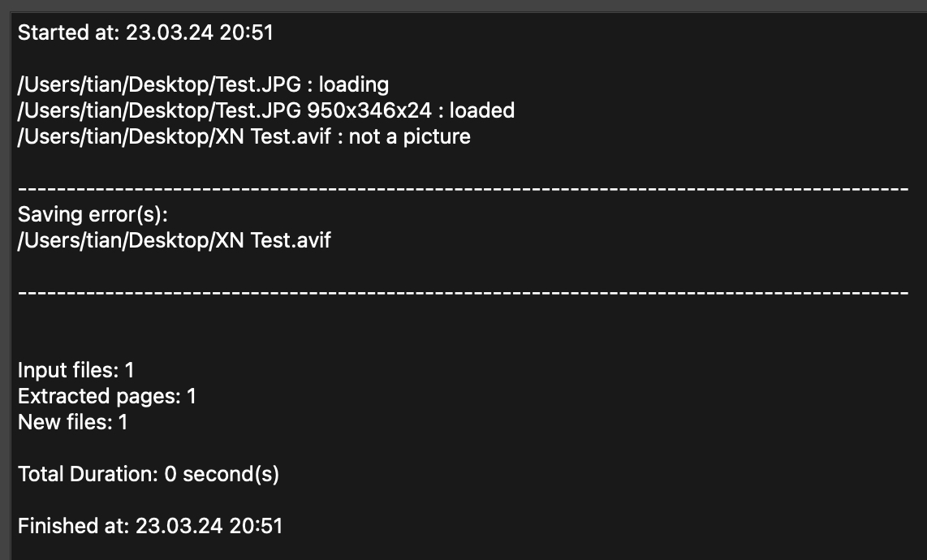
Task: Click the second dashed separator line
Action: [x=463, y=292]
